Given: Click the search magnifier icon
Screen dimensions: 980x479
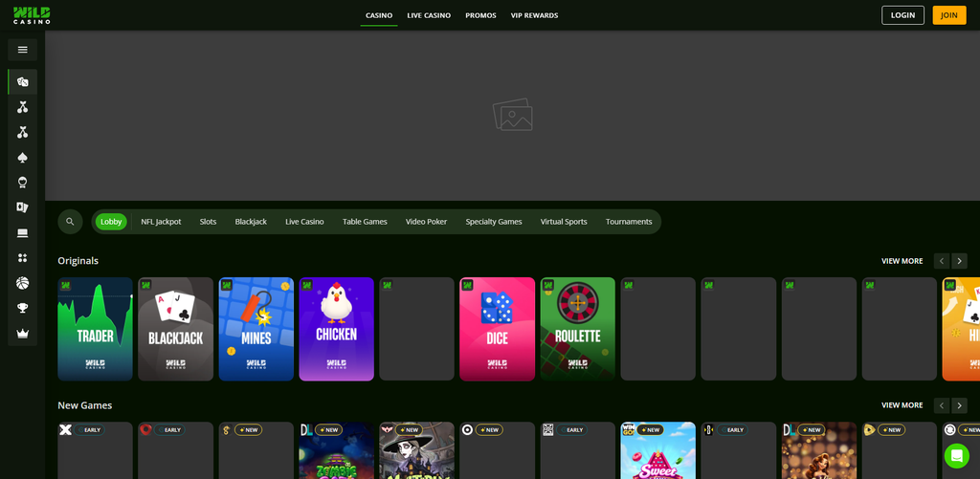Looking at the screenshot, I should (x=70, y=222).
